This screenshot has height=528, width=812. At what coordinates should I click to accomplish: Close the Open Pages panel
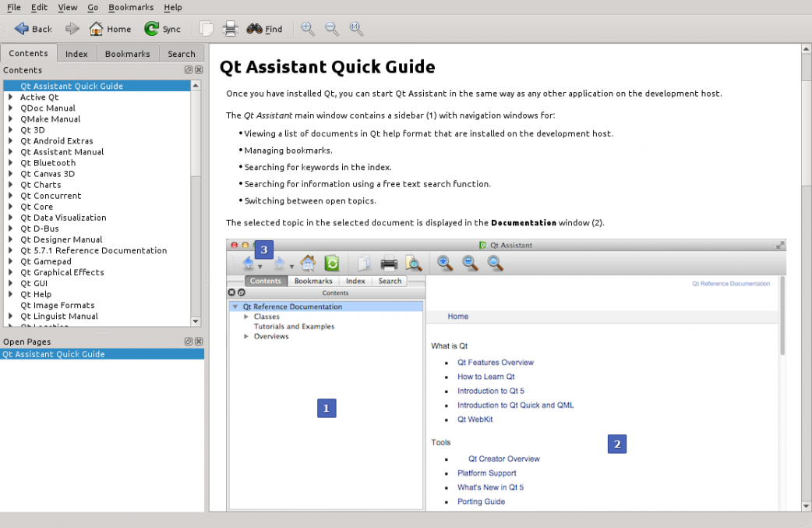tap(199, 342)
